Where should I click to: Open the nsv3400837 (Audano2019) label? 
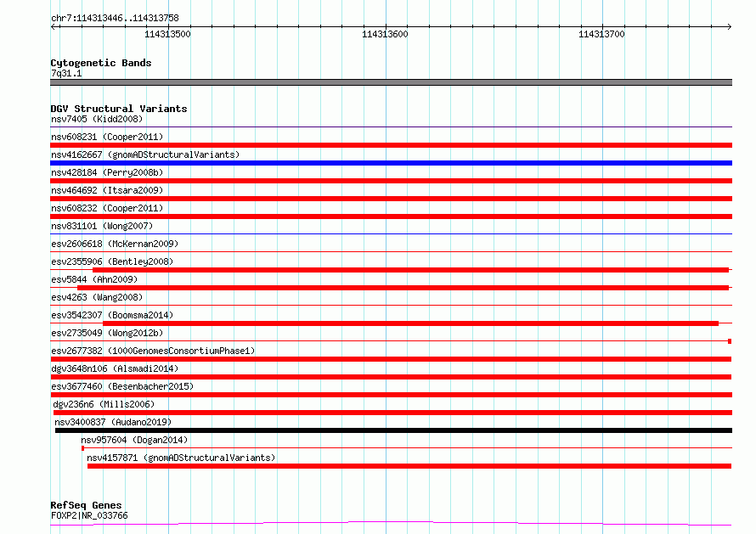(x=113, y=422)
